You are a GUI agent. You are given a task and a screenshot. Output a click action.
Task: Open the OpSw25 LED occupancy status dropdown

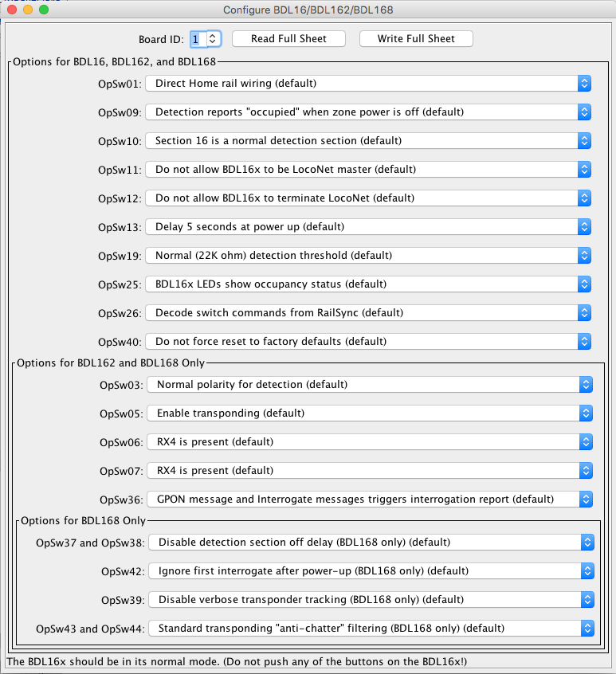click(x=367, y=284)
